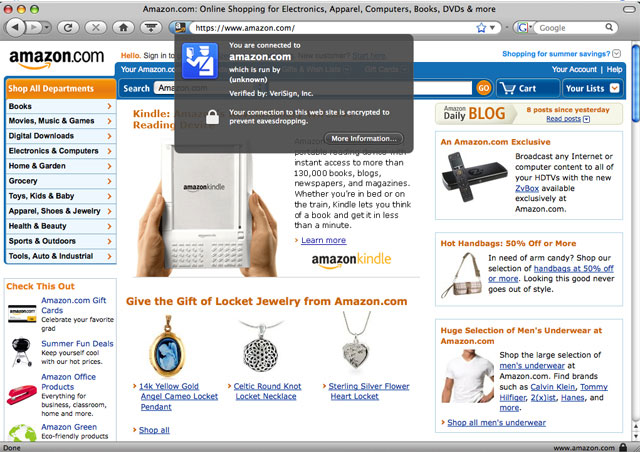Click the vertical scrollbar thumb
Screen dimensions: 640x452
636,83
